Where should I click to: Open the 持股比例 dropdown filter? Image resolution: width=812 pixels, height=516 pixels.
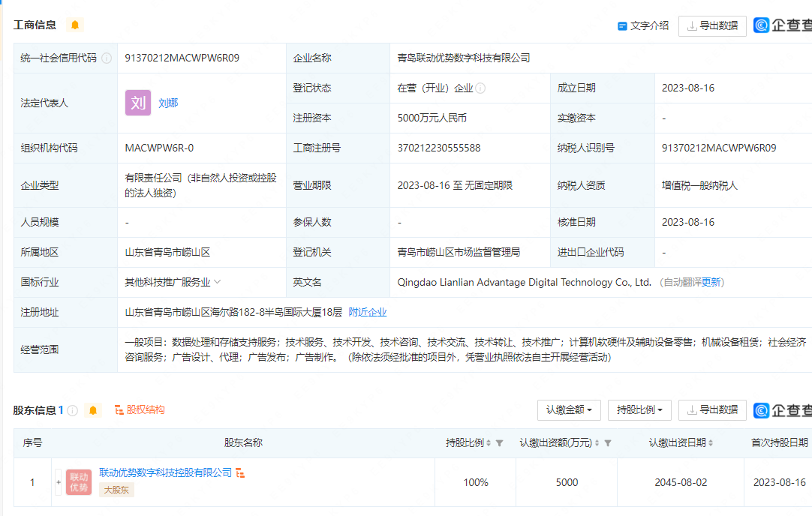click(639, 410)
